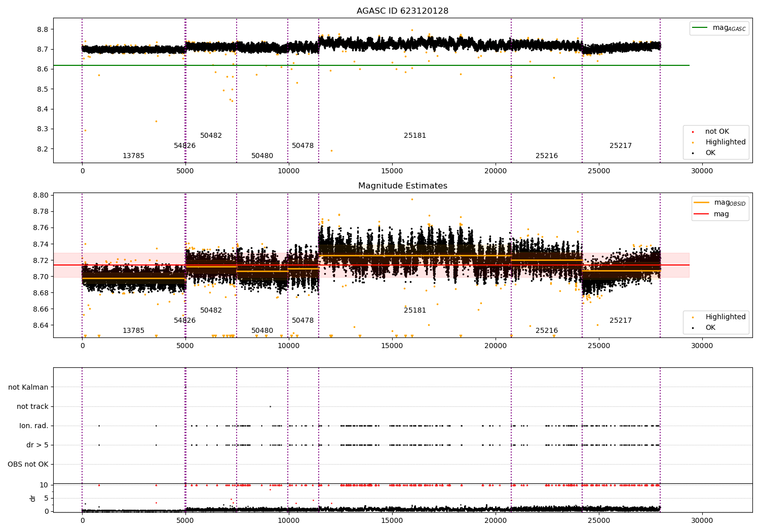Click y-axis tick 8.4 in top plot
Screen dimensions: 760x532
tap(43, 109)
